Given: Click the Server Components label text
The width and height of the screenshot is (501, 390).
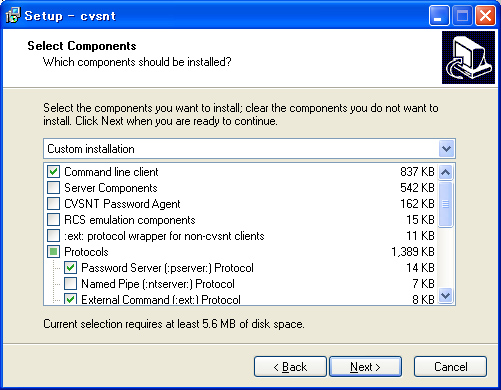Looking at the screenshot, I should click(111, 188).
